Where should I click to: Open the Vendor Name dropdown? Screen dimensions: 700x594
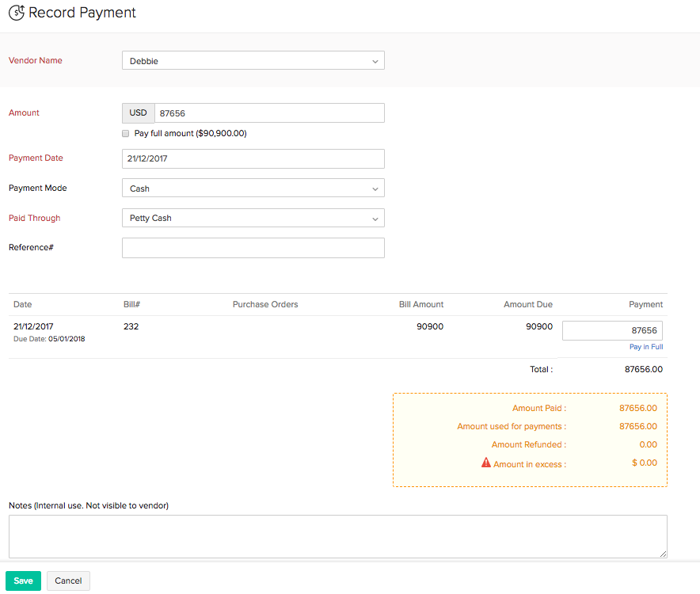[x=253, y=61]
